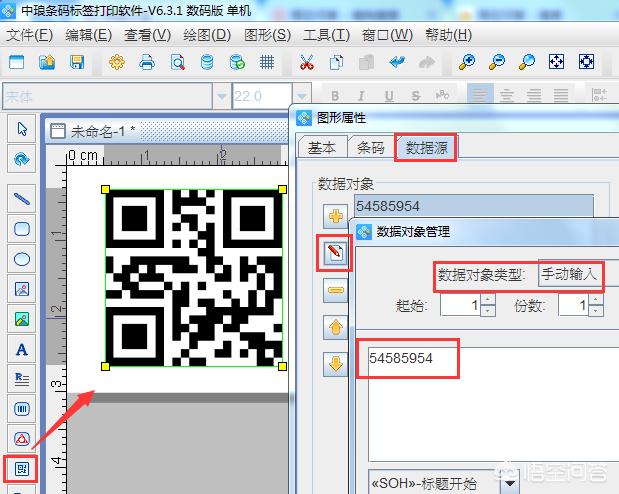This screenshot has height=494, width=619.
Task: Toggle strikethrough formatting S
Action: pyautogui.click(x=416, y=96)
